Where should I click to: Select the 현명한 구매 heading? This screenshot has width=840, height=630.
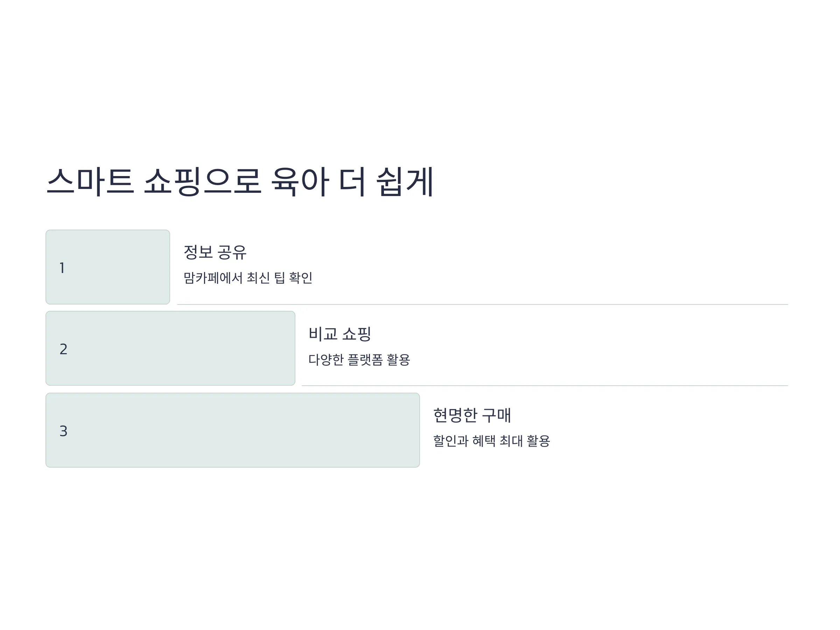[472, 415]
